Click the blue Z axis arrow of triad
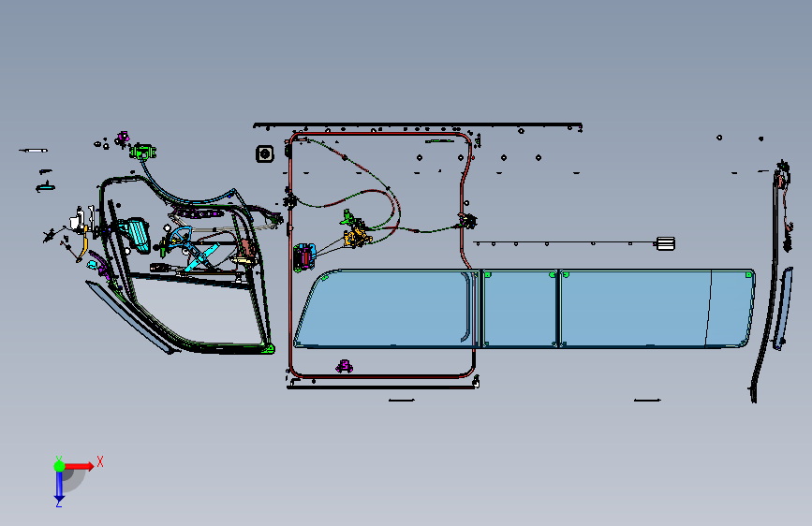This screenshot has width=812, height=526. [59, 486]
